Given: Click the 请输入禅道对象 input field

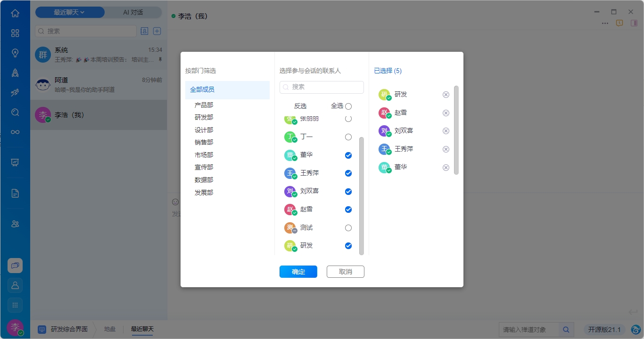Looking at the screenshot, I should [x=529, y=330].
